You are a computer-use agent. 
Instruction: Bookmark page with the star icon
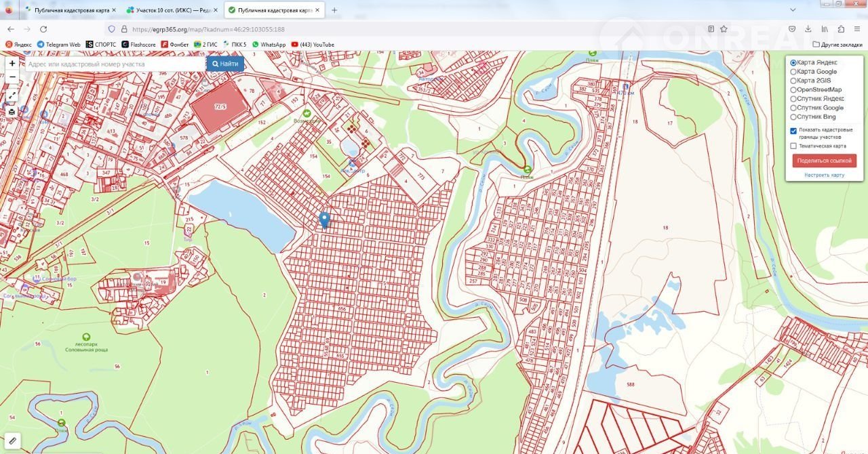click(x=724, y=29)
